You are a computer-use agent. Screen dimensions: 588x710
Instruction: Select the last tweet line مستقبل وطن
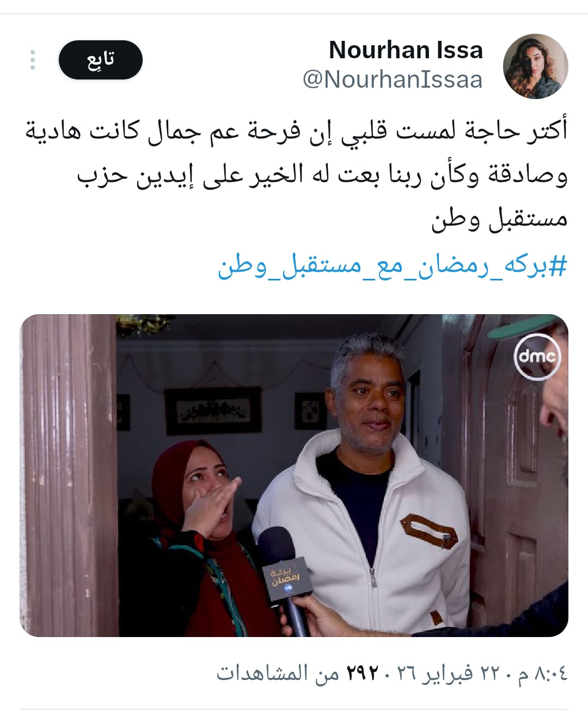(x=500, y=220)
